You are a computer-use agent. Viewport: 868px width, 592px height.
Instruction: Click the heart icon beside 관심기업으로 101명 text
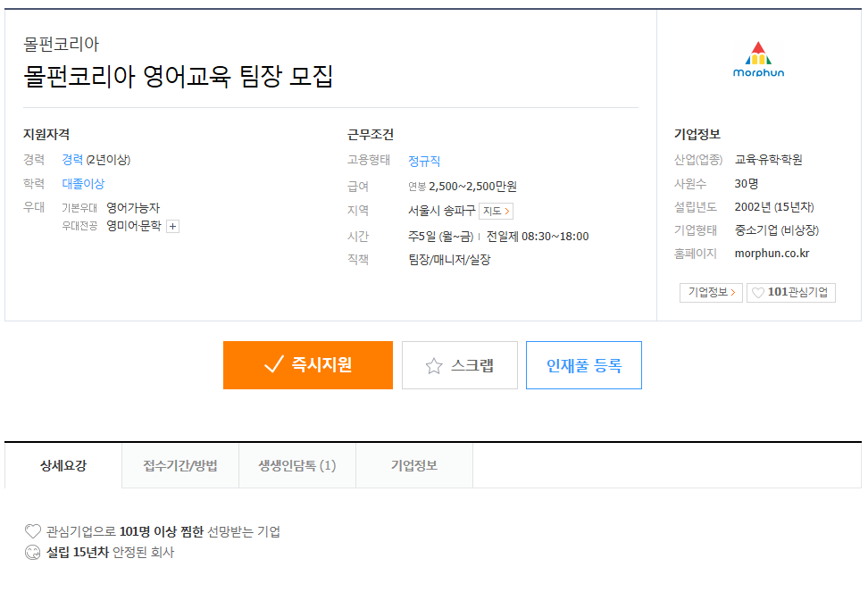tap(33, 531)
